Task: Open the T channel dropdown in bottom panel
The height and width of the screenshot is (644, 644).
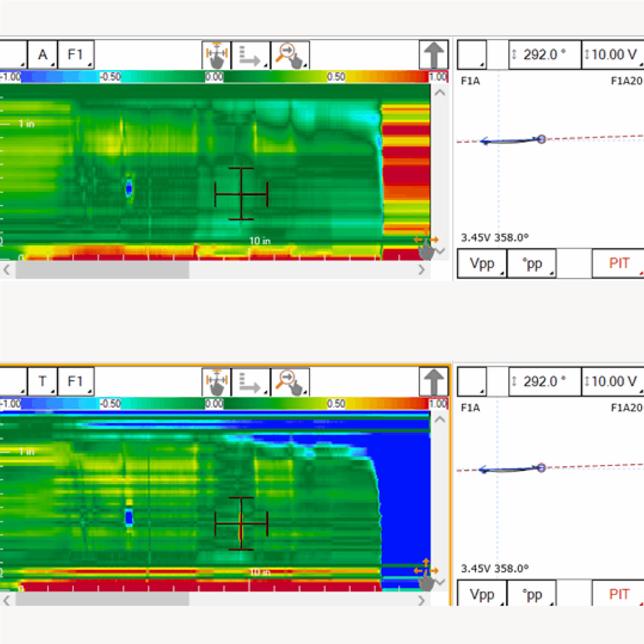Action: click(x=43, y=382)
